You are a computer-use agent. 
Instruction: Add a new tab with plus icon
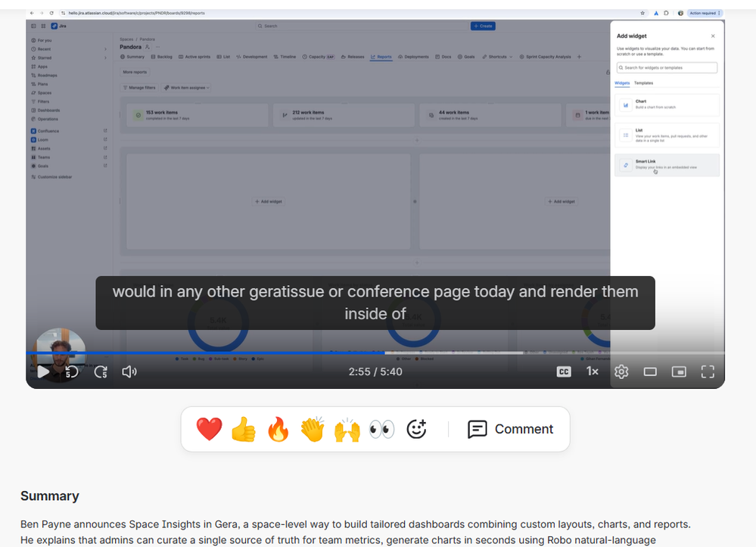[579, 57]
